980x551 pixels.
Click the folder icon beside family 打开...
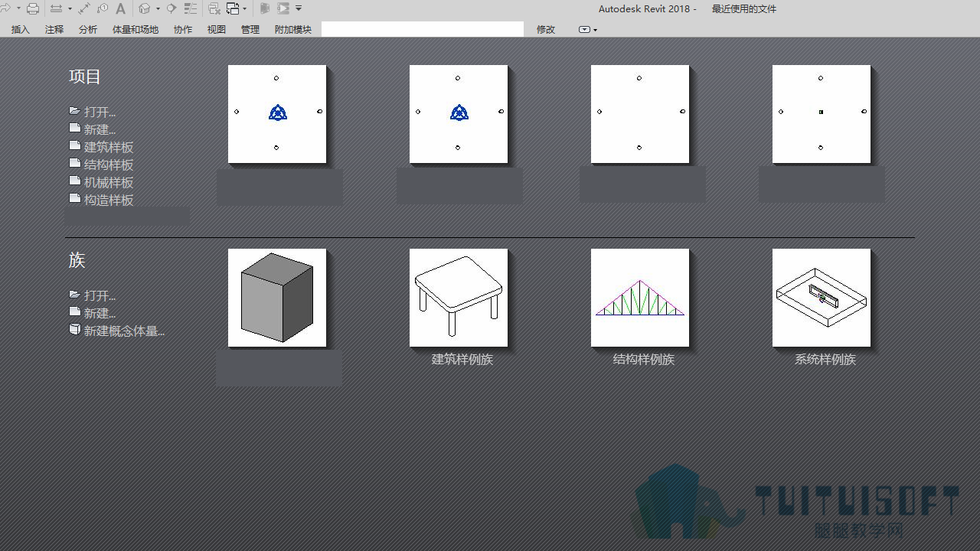(x=74, y=295)
